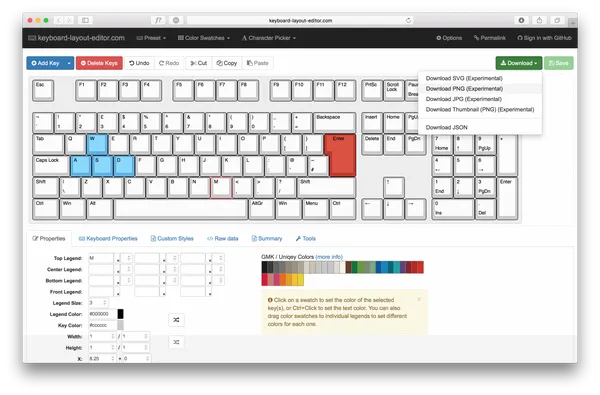
Task: Click the Add Key button
Action: (46, 63)
